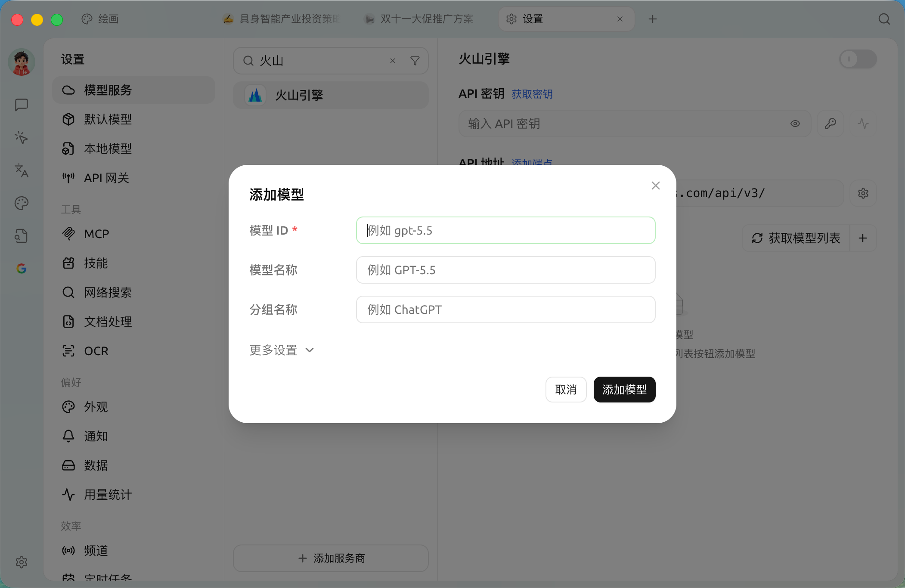
Task: Open the palette painting icon in sidebar
Action: tap(22, 203)
